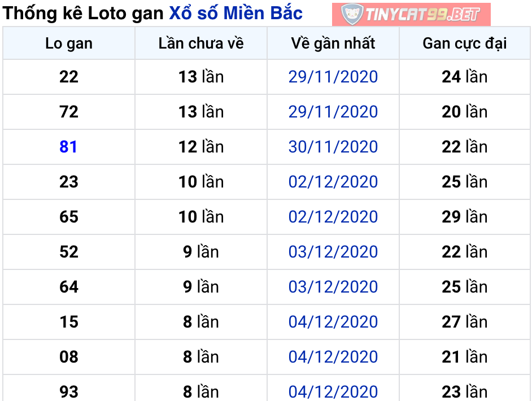The width and height of the screenshot is (532, 401).
Task: Click the Về gần nhất column header
Action: (x=333, y=43)
